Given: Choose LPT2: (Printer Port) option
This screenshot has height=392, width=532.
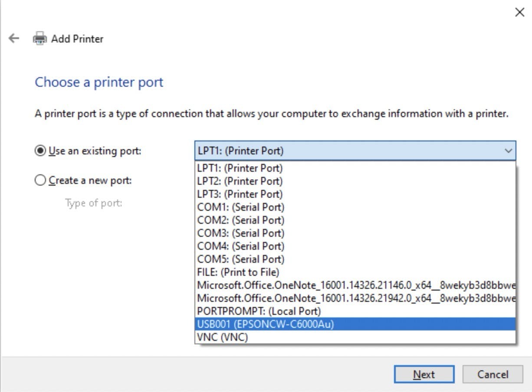Looking at the screenshot, I should coord(240,181).
